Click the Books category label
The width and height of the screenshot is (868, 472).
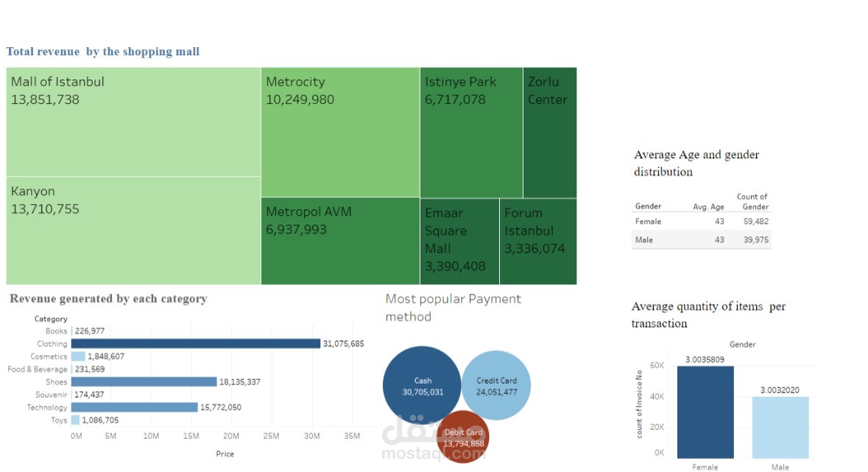point(57,331)
